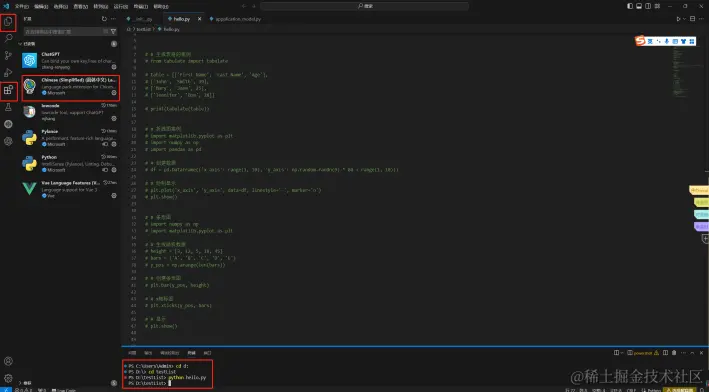The height and width of the screenshot is (392, 710).
Task: Toggle the bottom panel layout button
Action: 639,6
